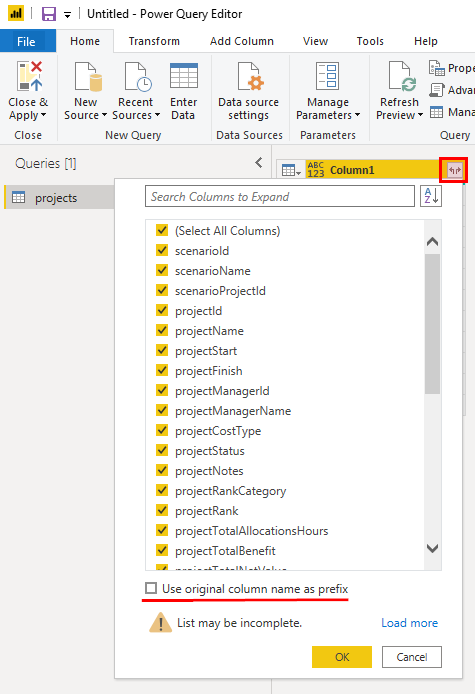475x694 pixels.
Task: Switch to the Tools tab
Action: pos(370,41)
